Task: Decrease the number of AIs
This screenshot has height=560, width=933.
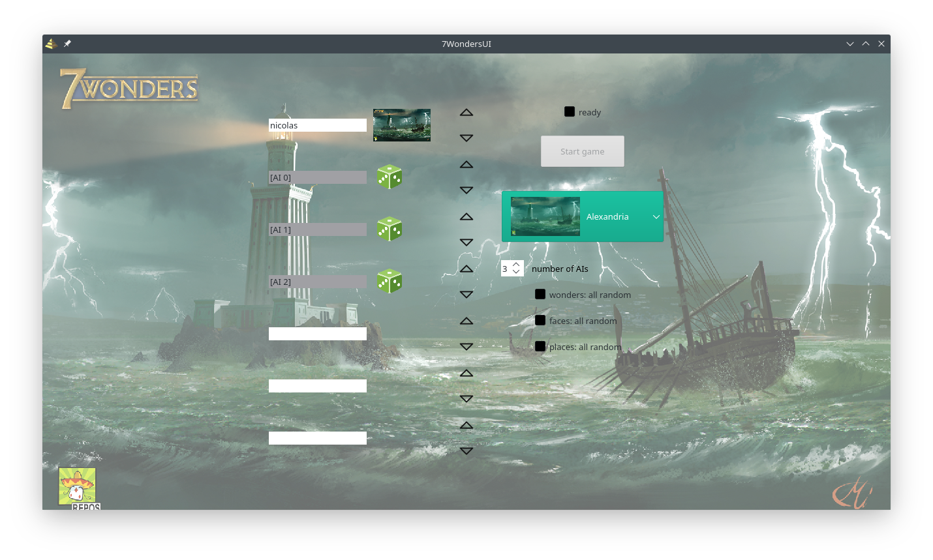Action: 516,272
